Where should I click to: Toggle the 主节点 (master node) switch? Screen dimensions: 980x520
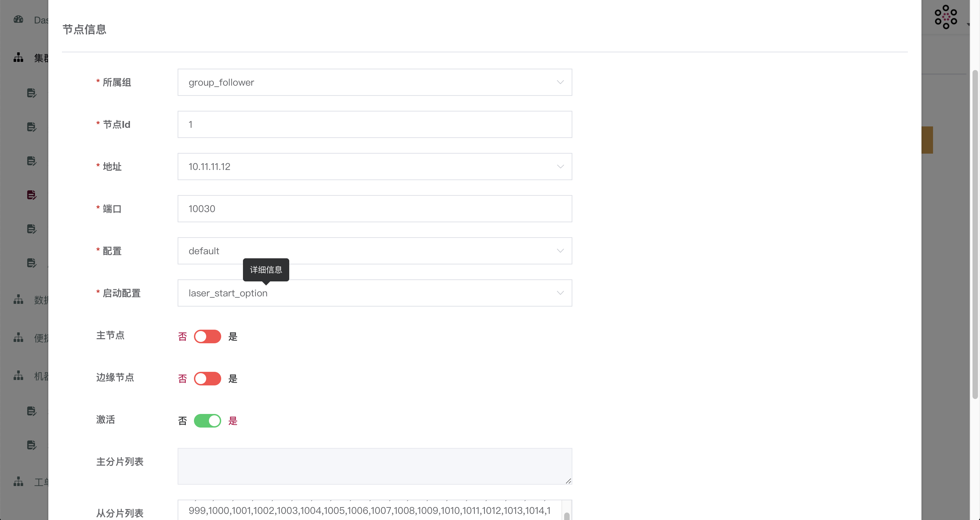208,336
